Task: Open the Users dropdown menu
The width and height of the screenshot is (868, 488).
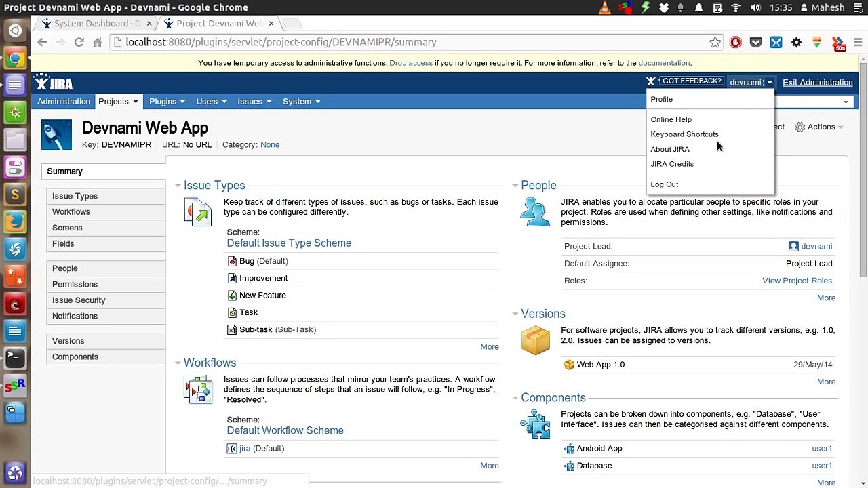Action: 211,102
